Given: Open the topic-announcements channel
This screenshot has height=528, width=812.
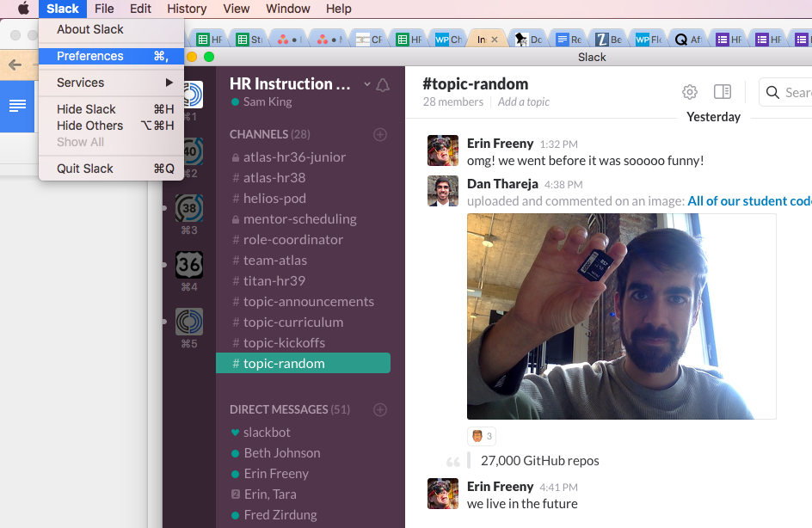Looking at the screenshot, I should point(303,301).
